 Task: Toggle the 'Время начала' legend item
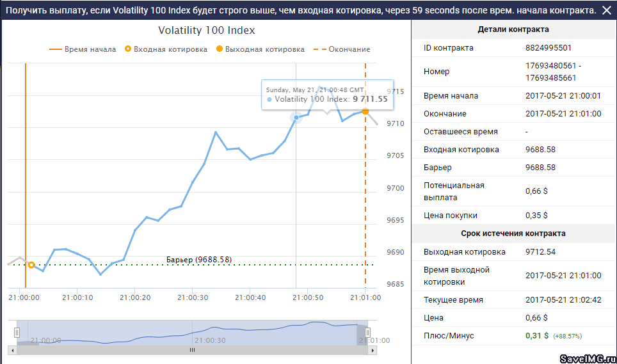coord(83,49)
